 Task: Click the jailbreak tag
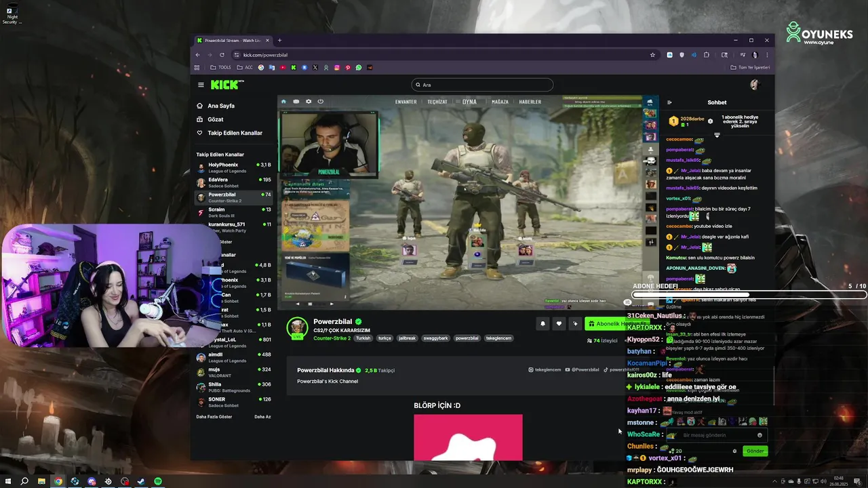coord(407,338)
